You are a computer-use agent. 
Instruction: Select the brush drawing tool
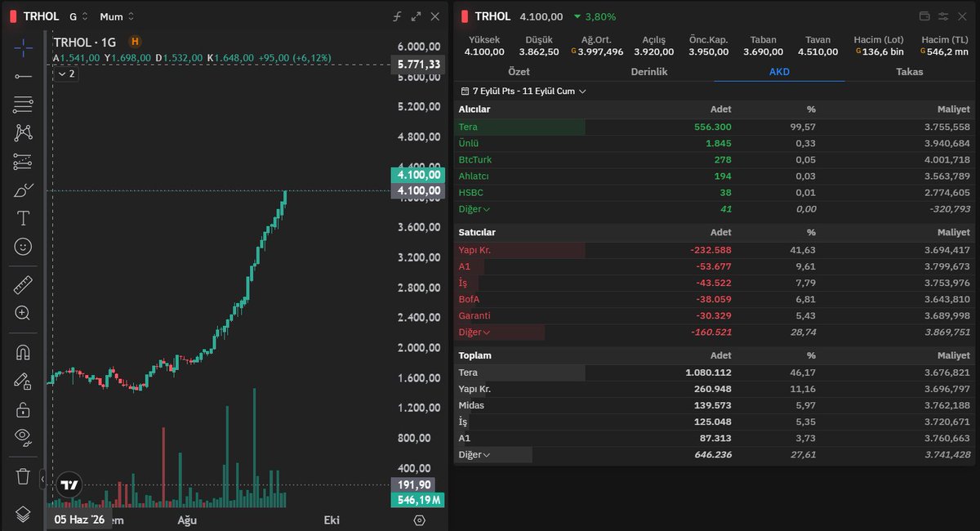[23, 190]
